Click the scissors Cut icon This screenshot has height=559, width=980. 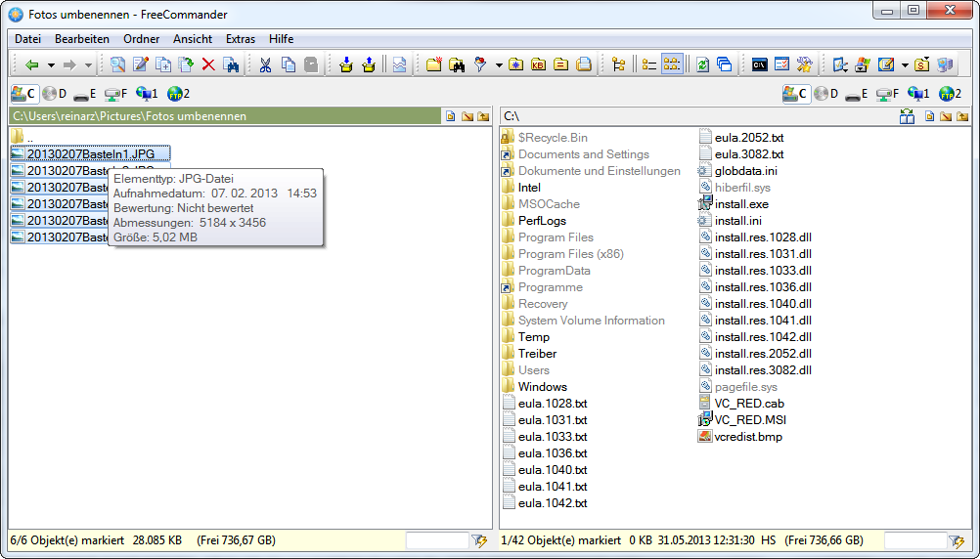265,65
